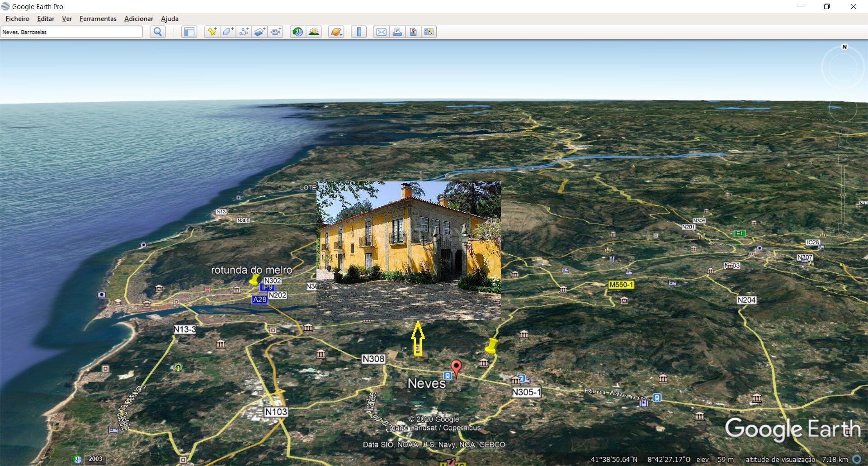Toggle historical imagery clock icon in toolbar

[297, 32]
